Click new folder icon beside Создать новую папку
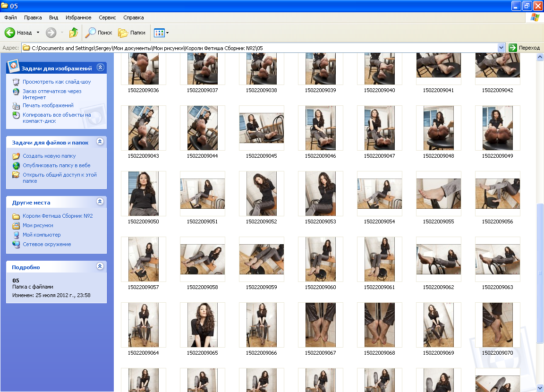The height and width of the screenshot is (392, 544). coord(16,156)
